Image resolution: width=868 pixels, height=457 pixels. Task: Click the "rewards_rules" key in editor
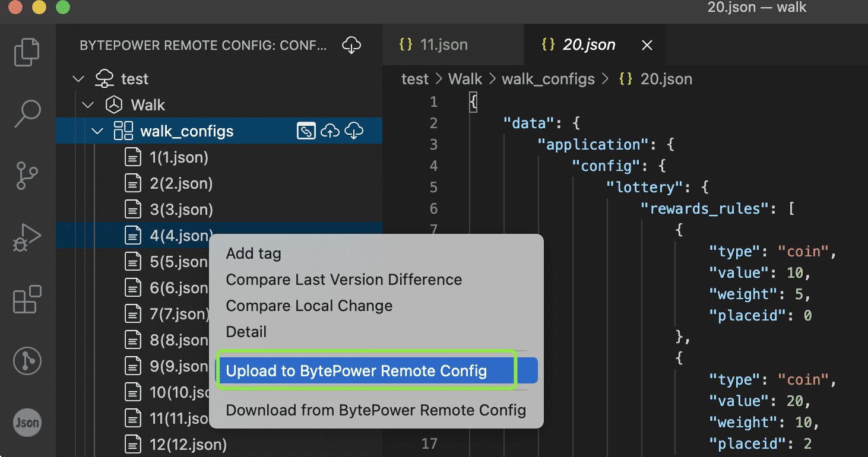click(705, 208)
